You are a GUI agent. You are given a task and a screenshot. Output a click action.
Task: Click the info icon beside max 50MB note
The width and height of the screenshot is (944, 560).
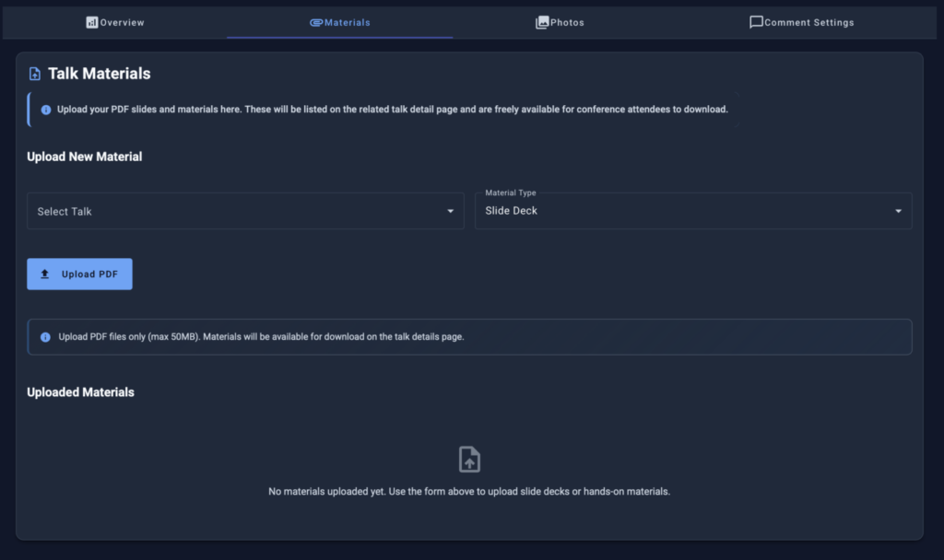tap(45, 337)
